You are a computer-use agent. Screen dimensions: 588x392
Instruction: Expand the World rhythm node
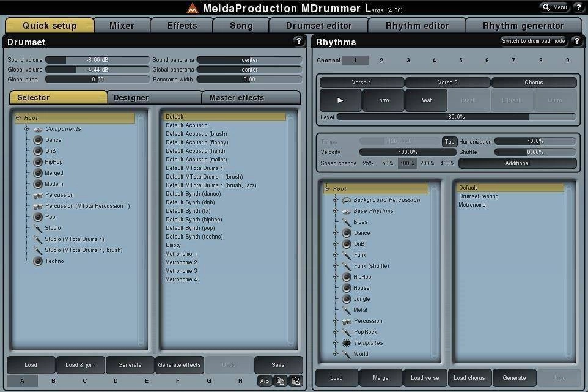pos(336,353)
